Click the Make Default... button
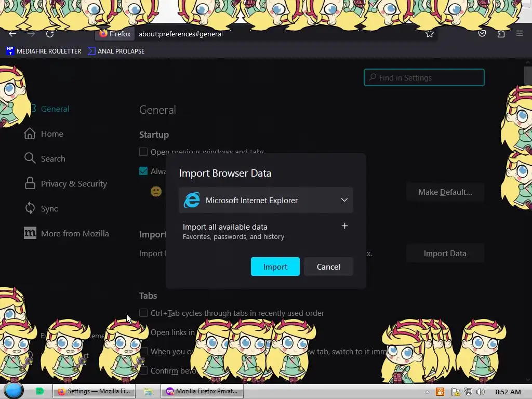This screenshot has height=399, width=532. [x=445, y=192]
